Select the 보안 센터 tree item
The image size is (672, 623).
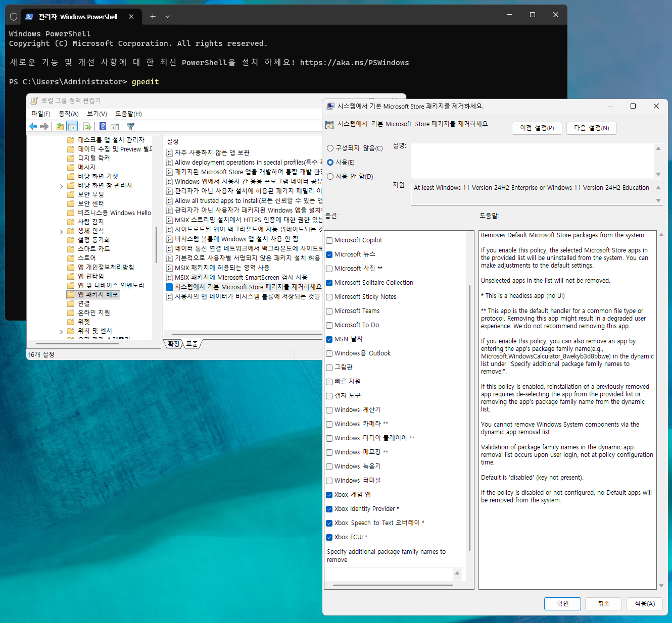(x=91, y=203)
